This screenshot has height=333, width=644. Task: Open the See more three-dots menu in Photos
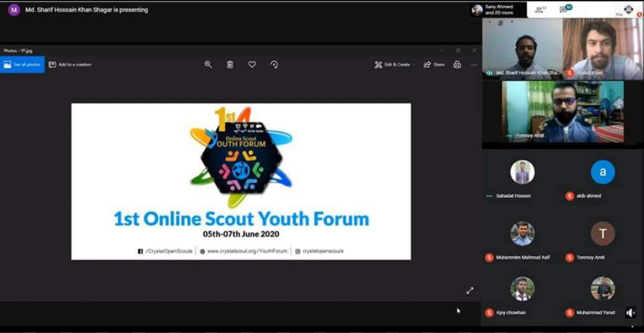click(x=474, y=65)
